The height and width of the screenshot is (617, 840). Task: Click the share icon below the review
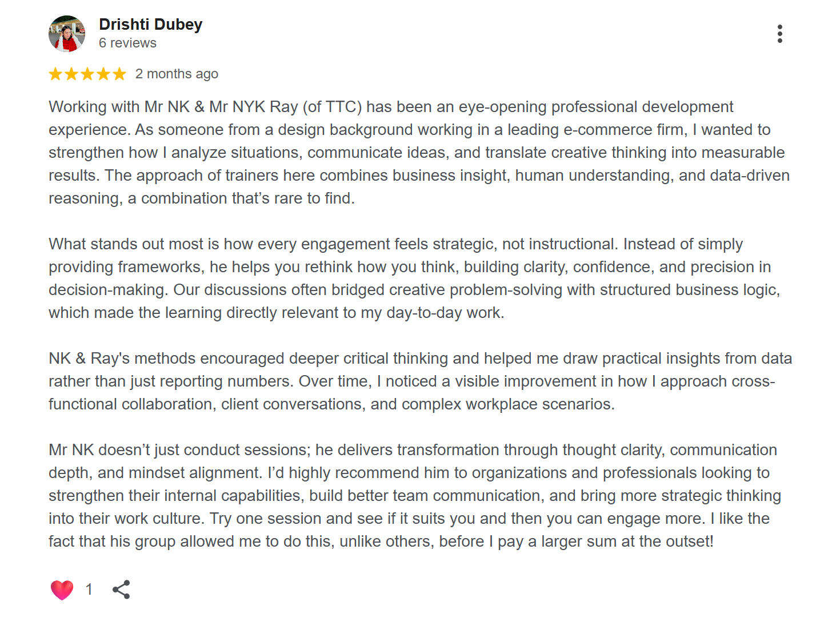coord(121,590)
